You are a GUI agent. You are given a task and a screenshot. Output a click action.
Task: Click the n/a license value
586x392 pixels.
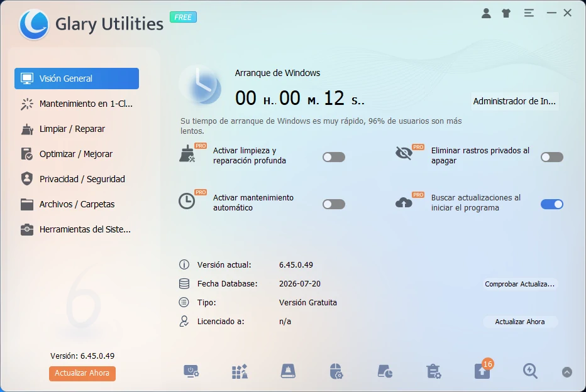[x=285, y=322]
